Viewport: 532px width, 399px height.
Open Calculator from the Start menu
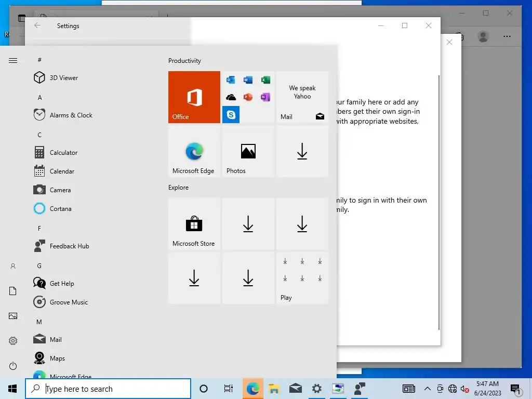click(x=90, y=152)
